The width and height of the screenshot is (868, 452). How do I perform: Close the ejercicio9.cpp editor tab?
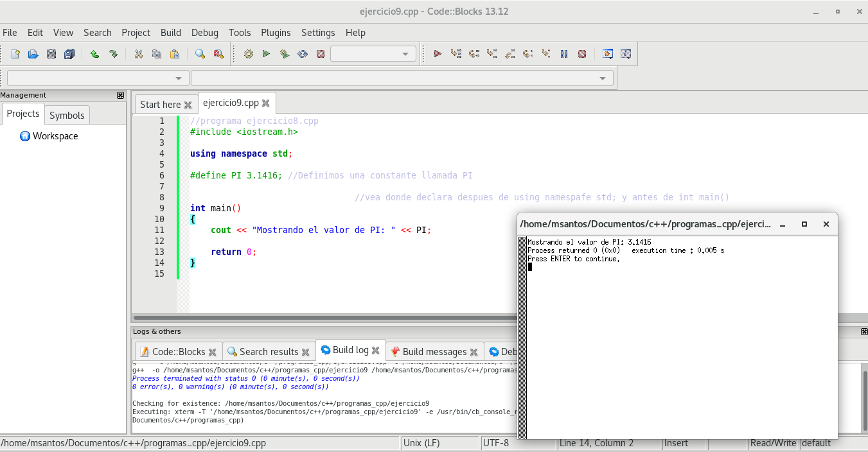[265, 103]
